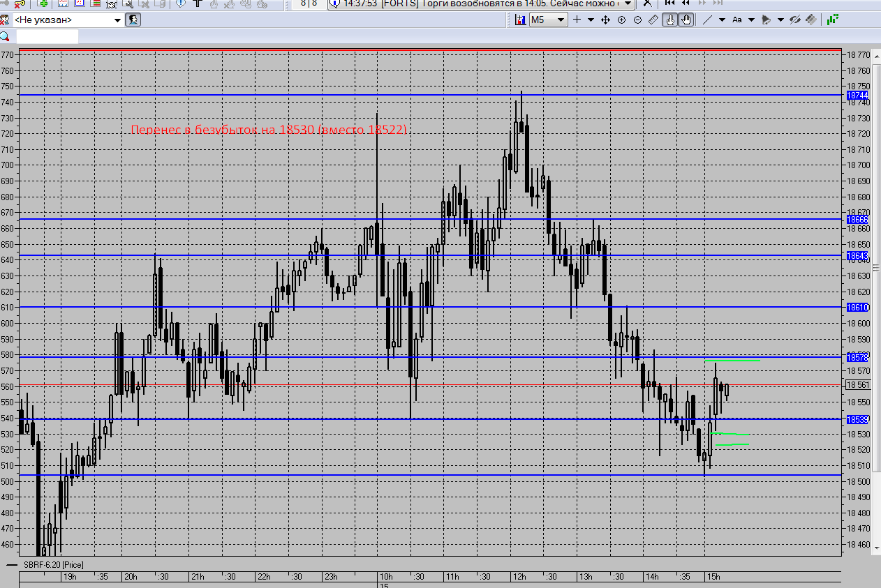Viewport: 881px width, 588px height.
Task: Select the 18666 level price label
Action: (858, 219)
